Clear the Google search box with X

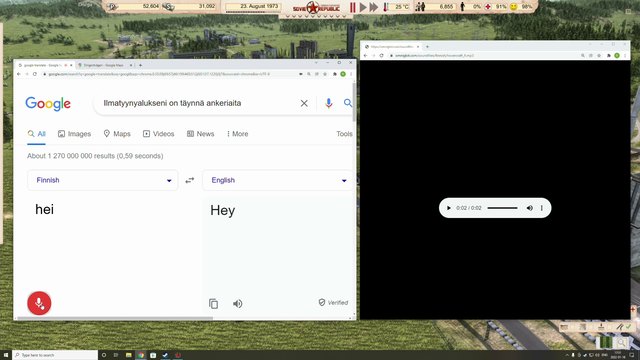(304, 103)
